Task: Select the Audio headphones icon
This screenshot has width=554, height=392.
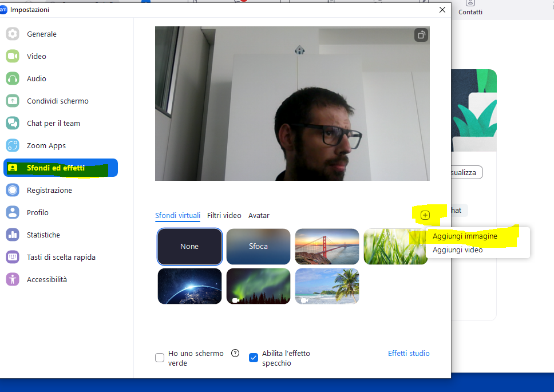Action: [13, 78]
